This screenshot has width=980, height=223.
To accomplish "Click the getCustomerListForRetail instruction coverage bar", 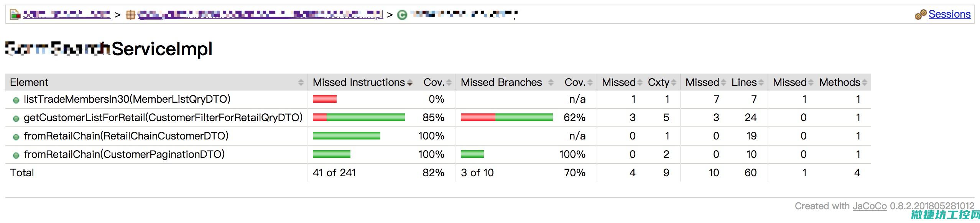I will [359, 117].
